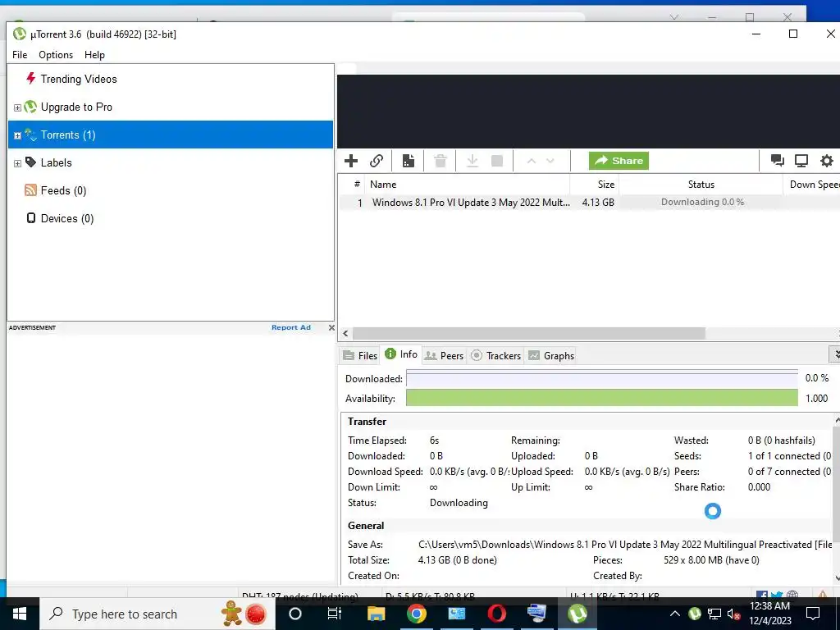Open Preferences via the gear icon
The width and height of the screenshot is (840, 630).
tap(827, 161)
